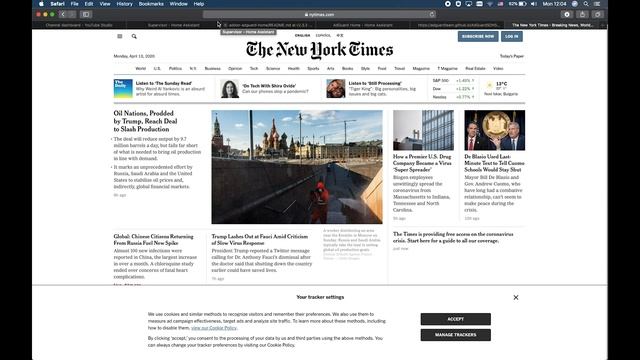Open Notification Center menu bar icon
The height and width of the screenshot is (360, 640).
(597, 4)
